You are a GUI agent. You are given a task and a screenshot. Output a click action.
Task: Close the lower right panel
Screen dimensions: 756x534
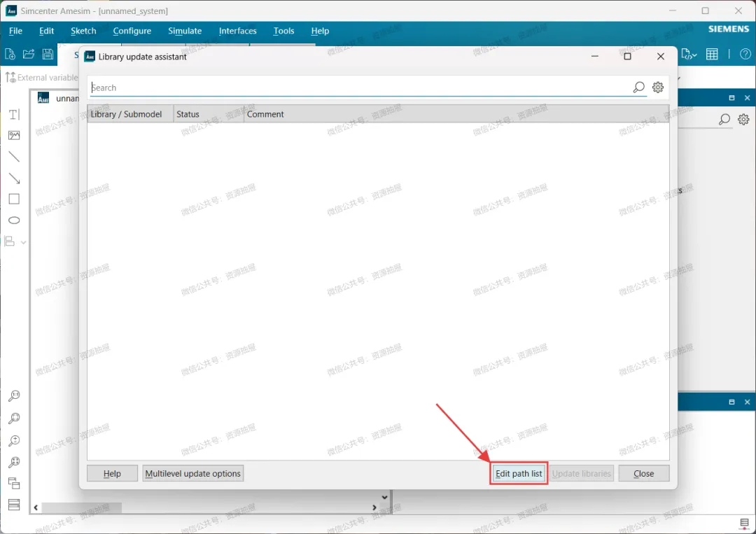tap(748, 402)
